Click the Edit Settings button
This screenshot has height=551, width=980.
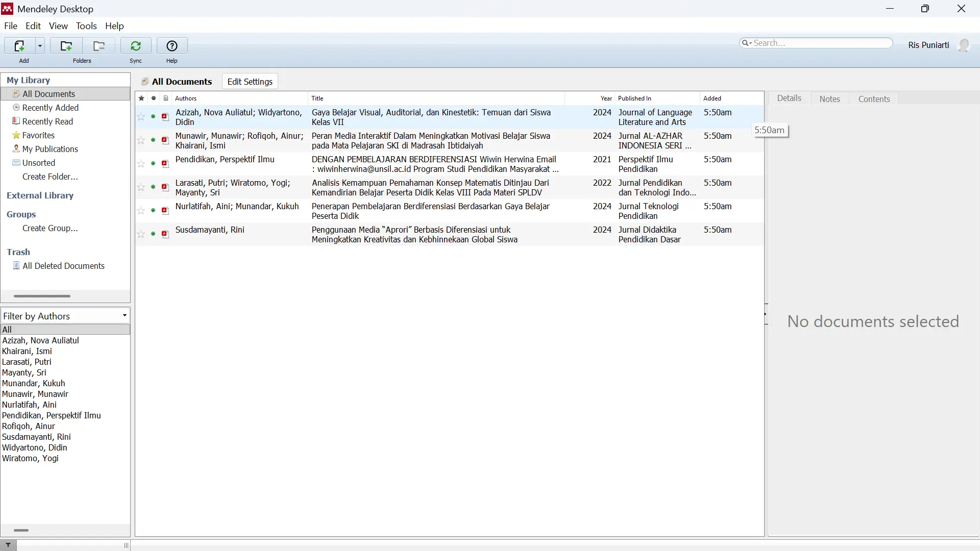(x=250, y=81)
